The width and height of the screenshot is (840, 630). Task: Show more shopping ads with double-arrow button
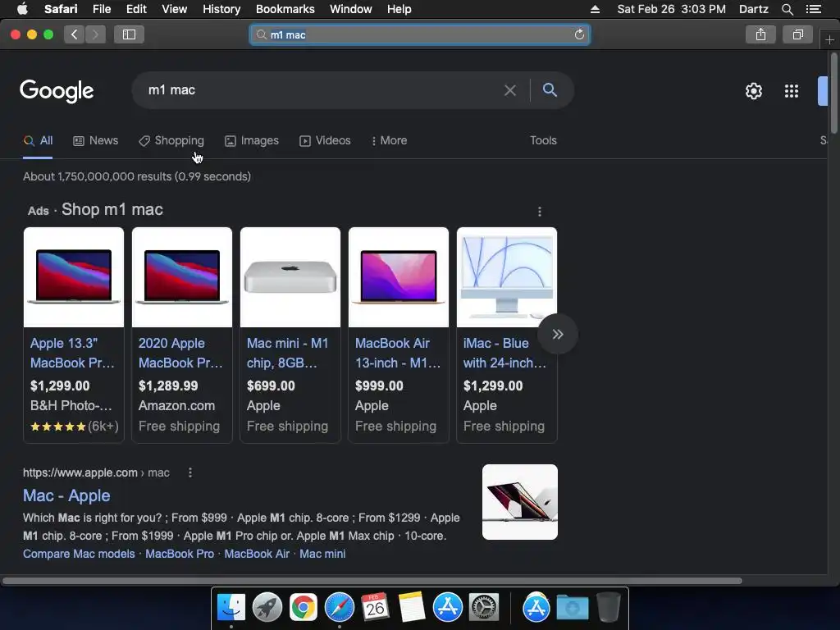[558, 335]
